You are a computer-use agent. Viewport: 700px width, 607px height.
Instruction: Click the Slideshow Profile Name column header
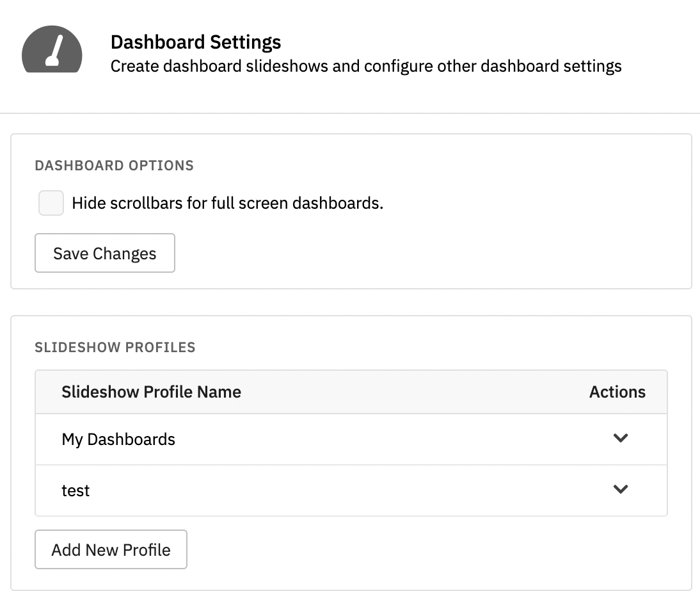152,392
